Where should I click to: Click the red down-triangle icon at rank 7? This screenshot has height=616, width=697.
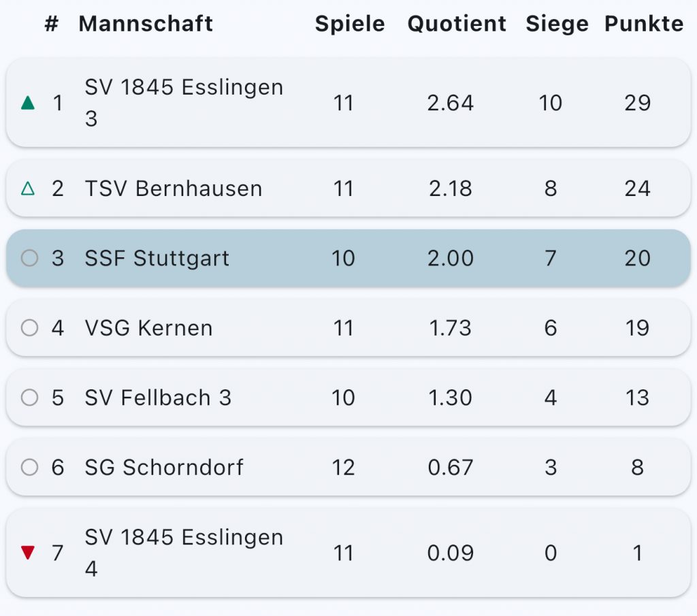click(x=28, y=553)
